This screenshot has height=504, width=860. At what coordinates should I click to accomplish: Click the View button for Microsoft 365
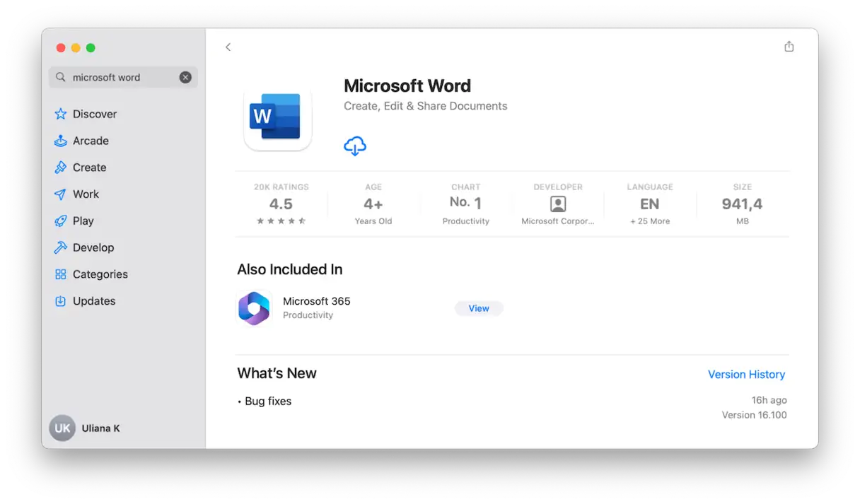479,308
